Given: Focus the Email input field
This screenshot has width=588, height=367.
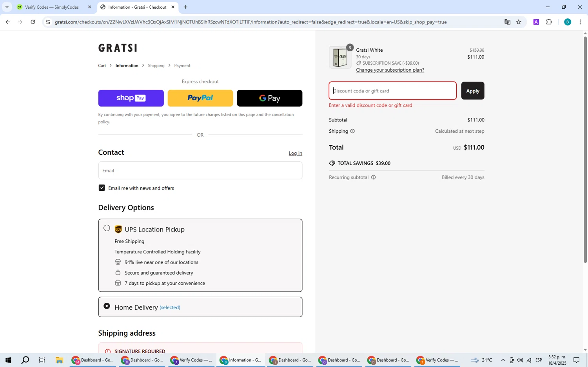Looking at the screenshot, I should [x=200, y=170].
